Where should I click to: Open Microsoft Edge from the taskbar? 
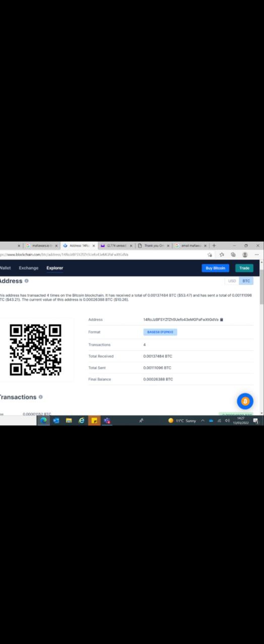(43, 421)
